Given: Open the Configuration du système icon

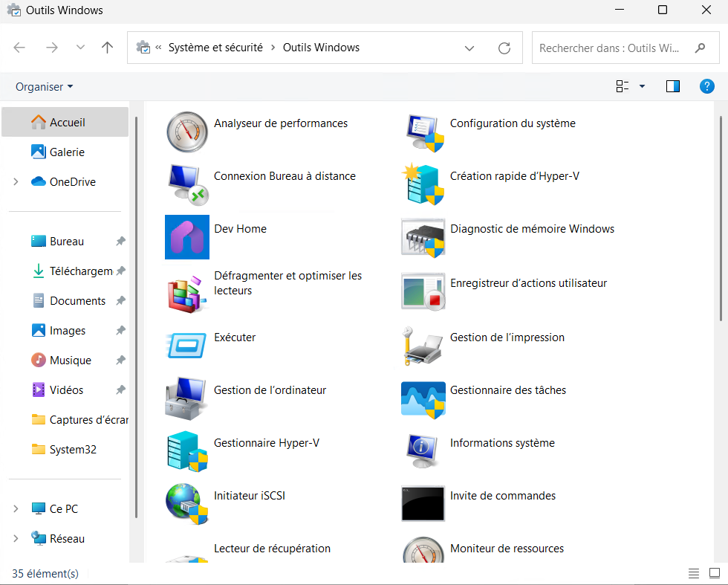Looking at the screenshot, I should [424, 132].
